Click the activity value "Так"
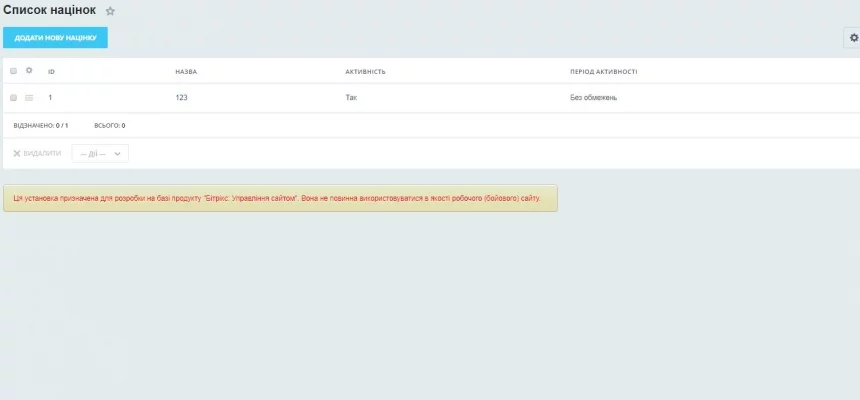The height and width of the screenshot is (400, 860). click(x=351, y=98)
